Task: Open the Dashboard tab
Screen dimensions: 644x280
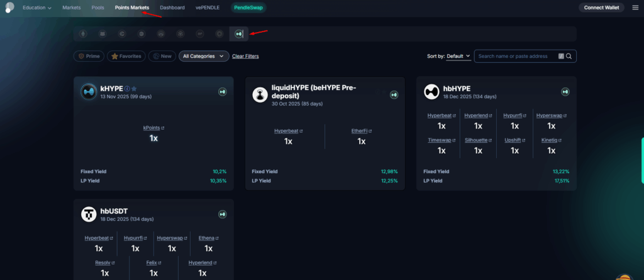Action: tap(172, 8)
